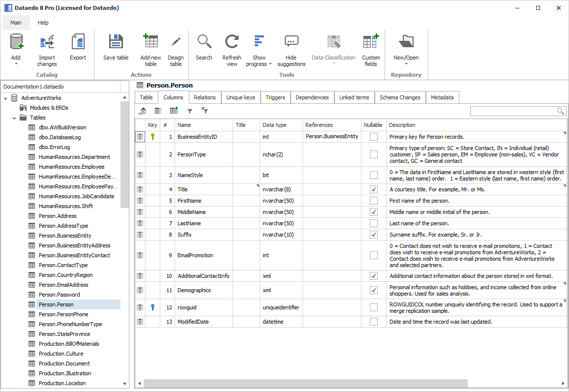Click the Import changes icon
569x392 pixels.
[47, 43]
